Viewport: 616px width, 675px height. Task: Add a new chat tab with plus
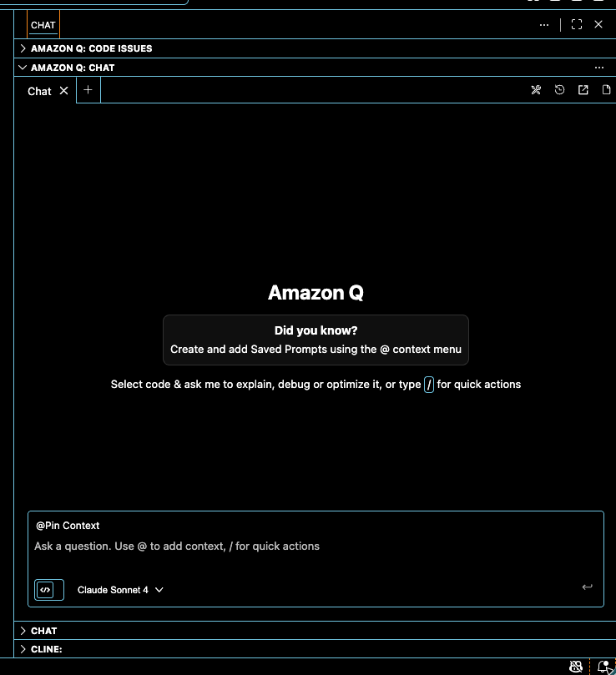pyautogui.click(x=88, y=90)
